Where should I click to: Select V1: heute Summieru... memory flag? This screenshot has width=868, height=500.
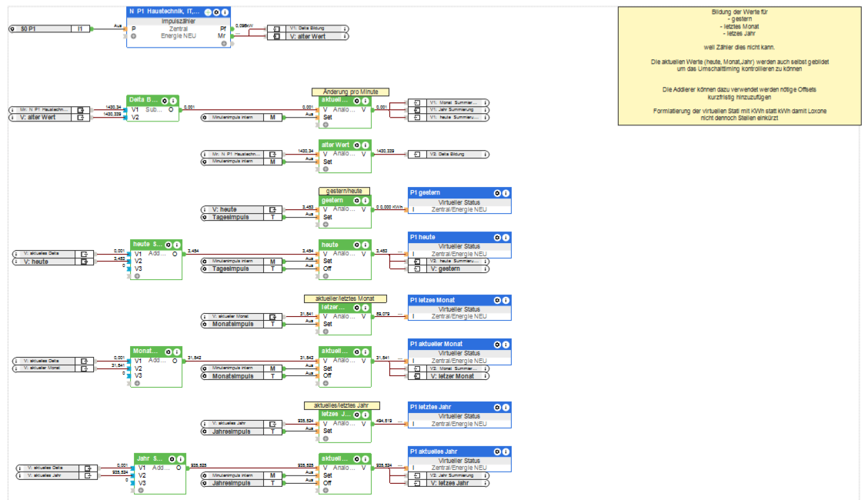click(x=449, y=117)
